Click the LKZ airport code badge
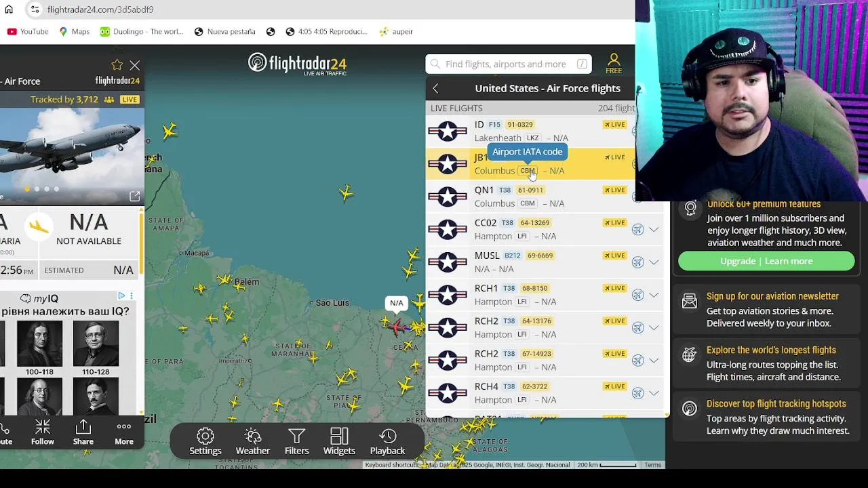The image size is (868, 488). (x=533, y=138)
